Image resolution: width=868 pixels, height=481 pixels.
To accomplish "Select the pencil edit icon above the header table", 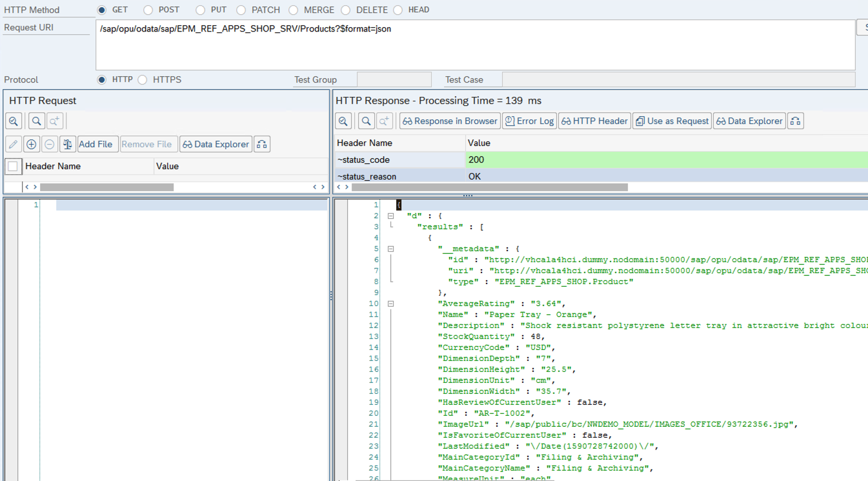I will pos(13,143).
